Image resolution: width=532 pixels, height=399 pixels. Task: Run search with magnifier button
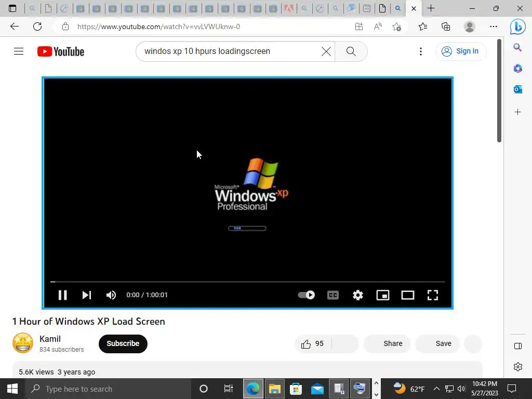351,51
